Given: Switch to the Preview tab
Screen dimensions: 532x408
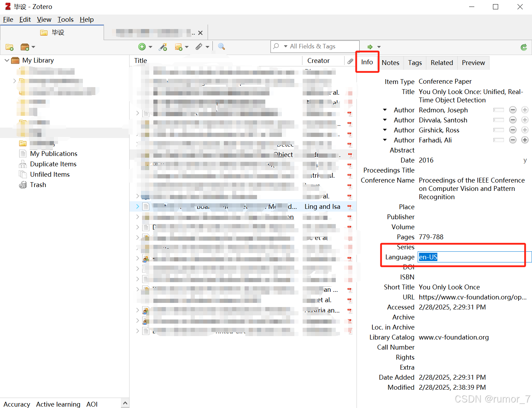Looking at the screenshot, I should click(473, 63).
